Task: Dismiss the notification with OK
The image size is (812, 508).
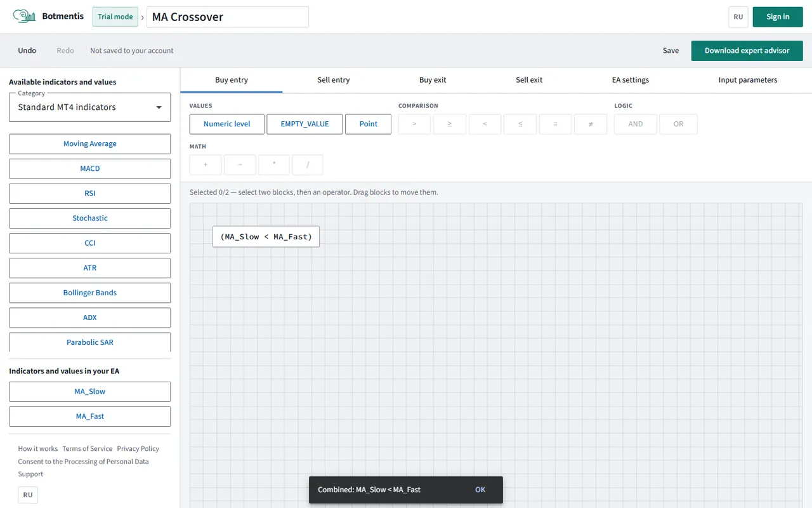Action: point(480,490)
